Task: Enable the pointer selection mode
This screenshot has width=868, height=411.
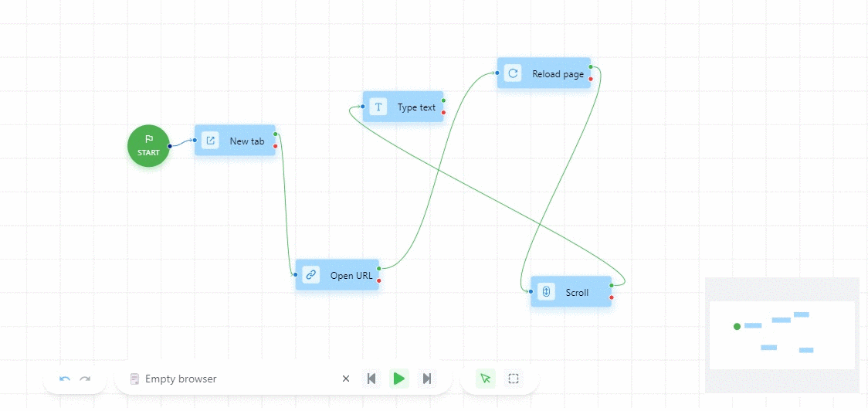Action: click(x=486, y=379)
